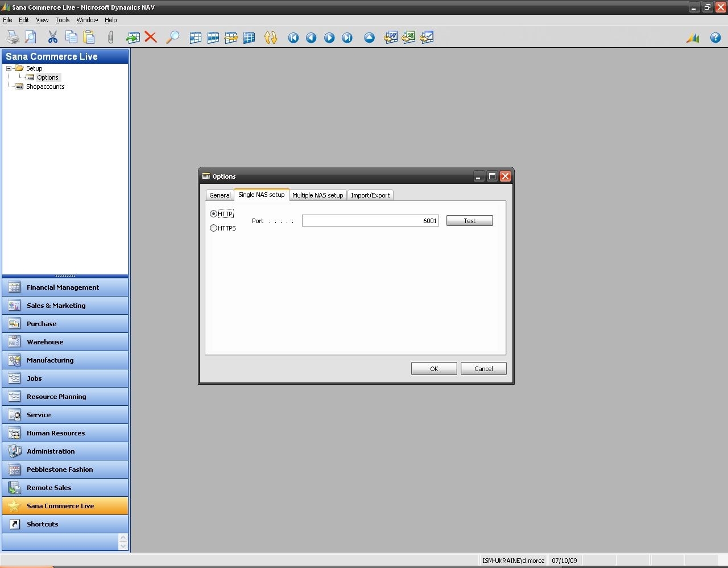The width and height of the screenshot is (728, 568).
Task: Open the Import/Export tab
Action: (370, 195)
